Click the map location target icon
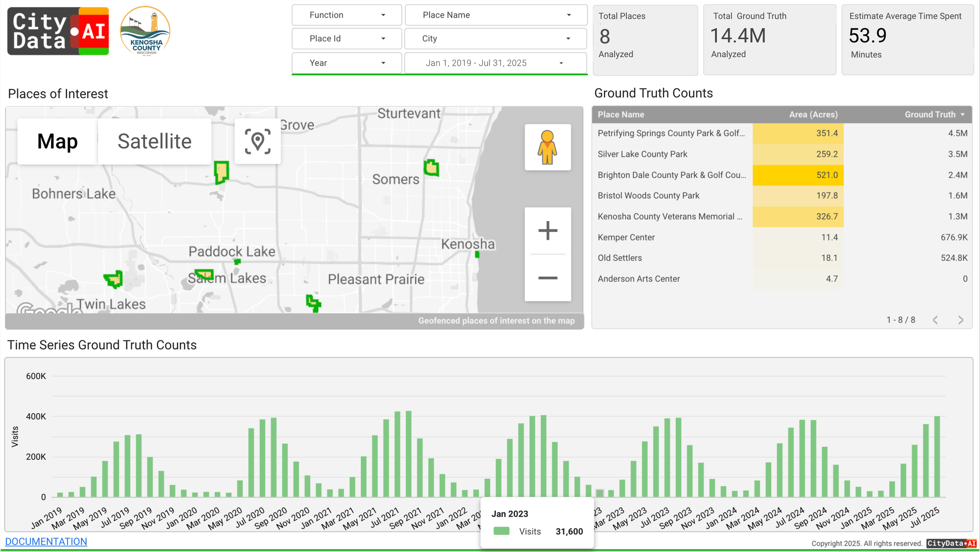 [x=257, y=142]
